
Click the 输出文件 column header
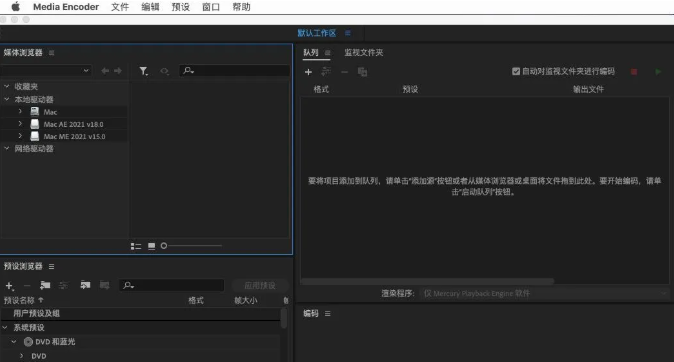[x=588, y=89]
